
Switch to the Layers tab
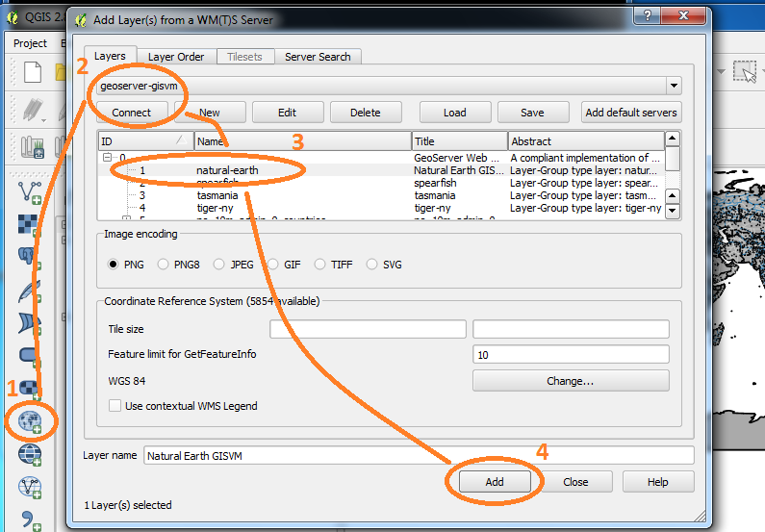coord(110,56)
